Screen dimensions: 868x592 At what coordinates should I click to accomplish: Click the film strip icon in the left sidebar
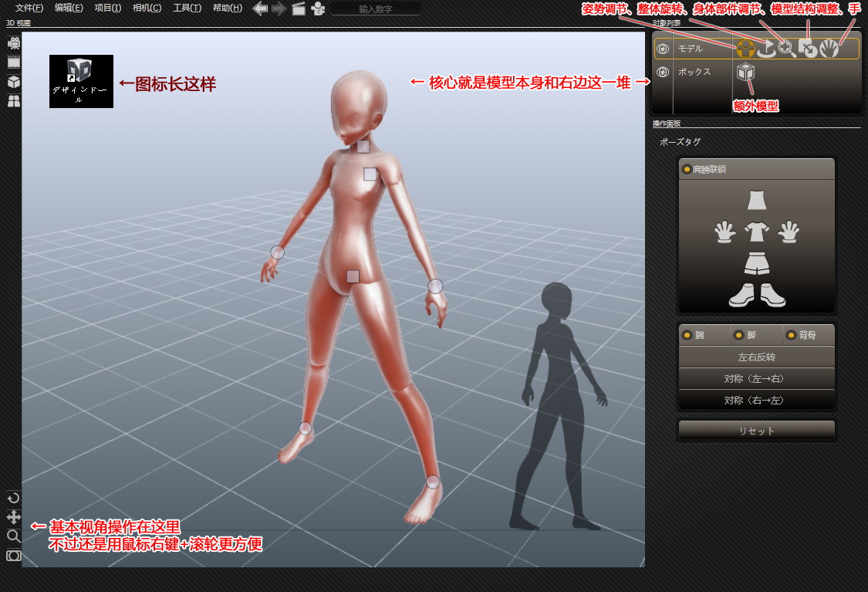13,61
